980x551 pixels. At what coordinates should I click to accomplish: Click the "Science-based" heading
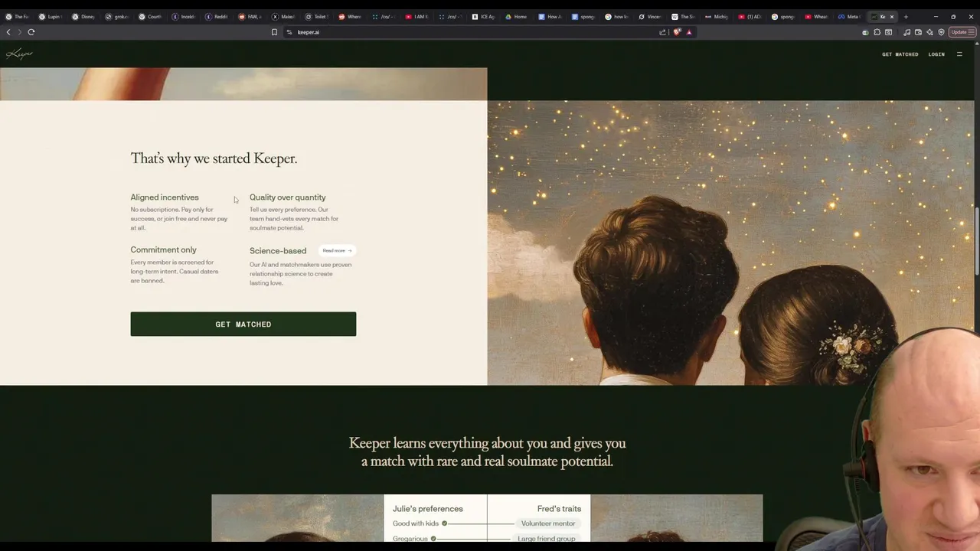[x=278, y=251]
